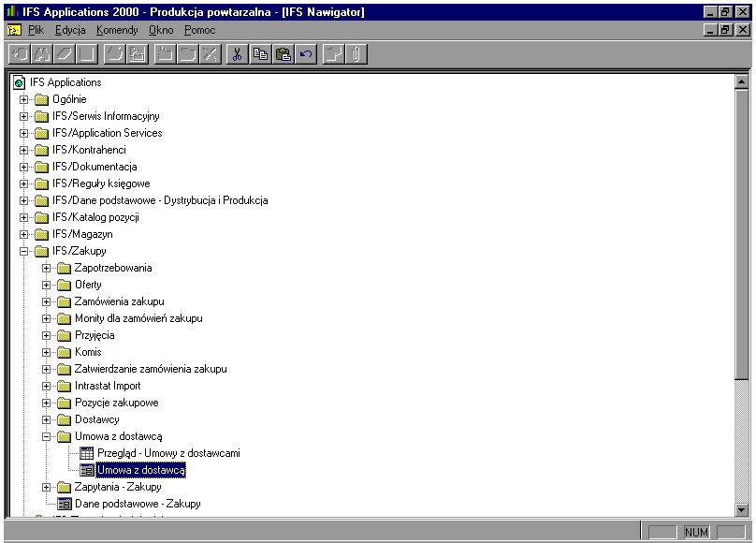Click the folder icon of Oferty

tap(65, 285)
